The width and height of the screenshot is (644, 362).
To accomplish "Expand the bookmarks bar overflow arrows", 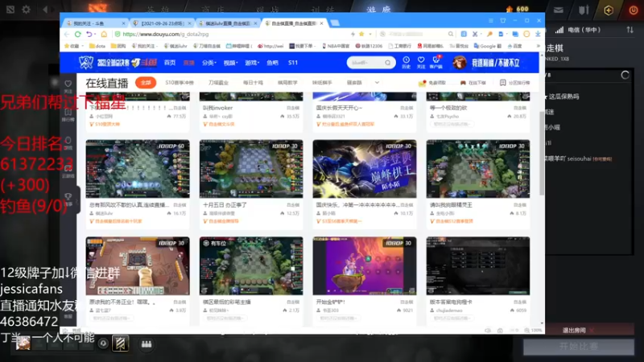I will tap(539, 46).
